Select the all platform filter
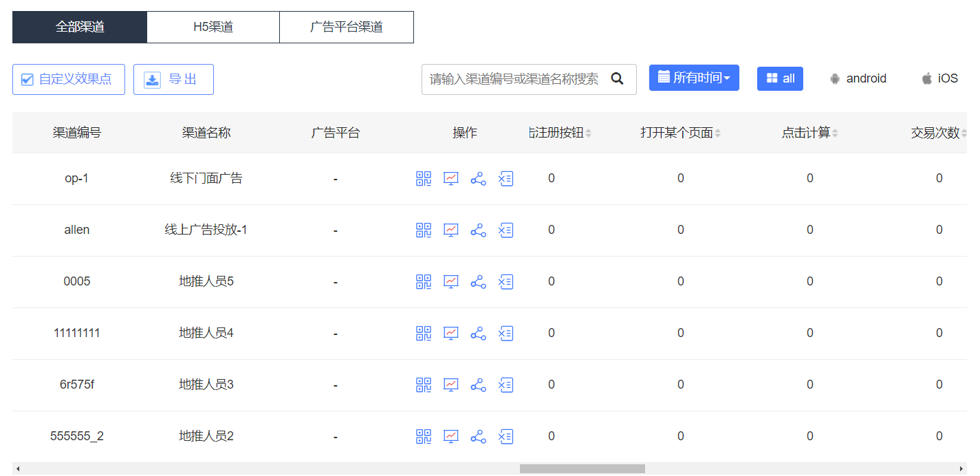The width and height of the screenshot is (980, 476). coord(780,78)
